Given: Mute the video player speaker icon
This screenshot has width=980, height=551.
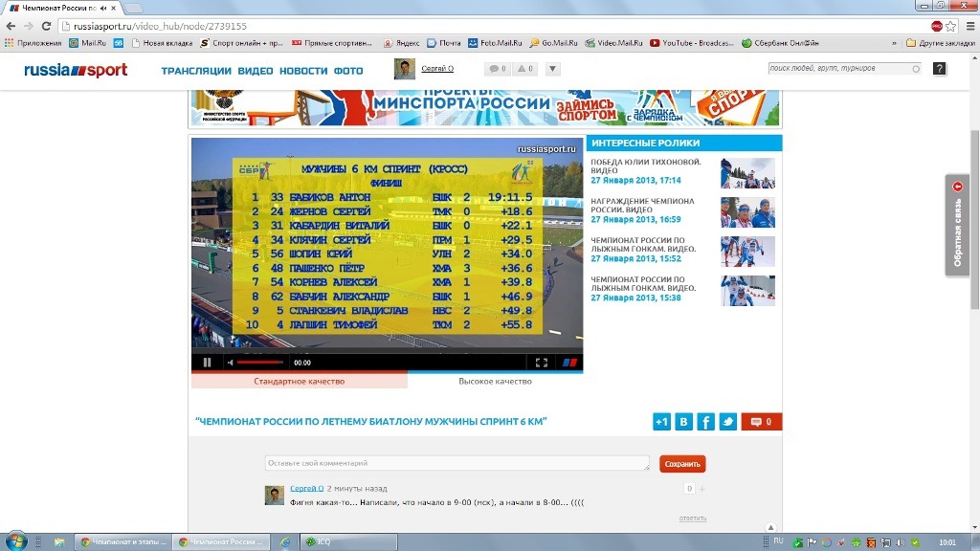Looking at the screenshot, I should point(230,363).
